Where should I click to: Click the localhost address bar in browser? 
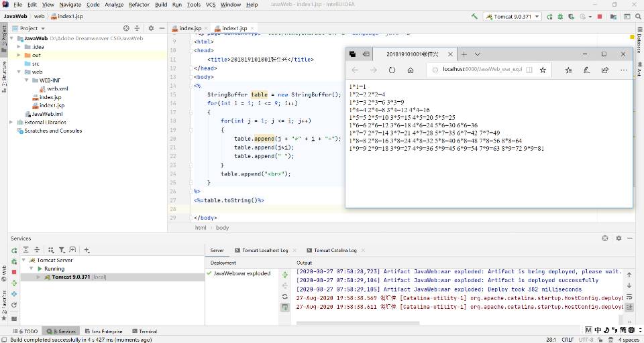pos(482,70)
